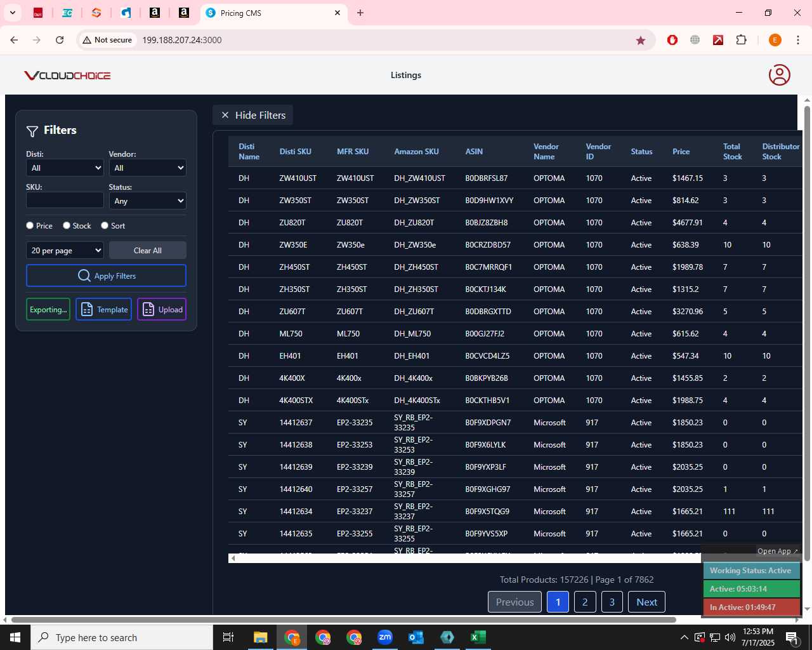Image resolution: width=812 pixels, height=650 pixels.
Task: Click the page bottom horizontal scrollbar
Action: (344, 620)
